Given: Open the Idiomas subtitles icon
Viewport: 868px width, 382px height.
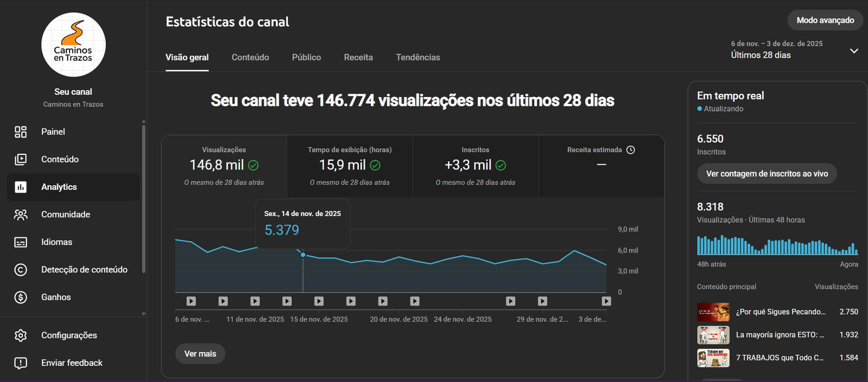Looking at the screenshot, I should (x=21, y=242).
